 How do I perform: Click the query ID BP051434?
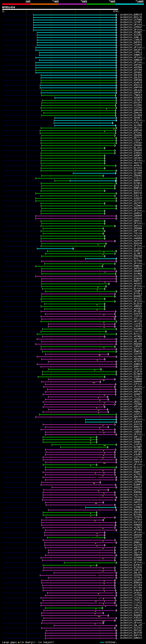click(8, 8)
